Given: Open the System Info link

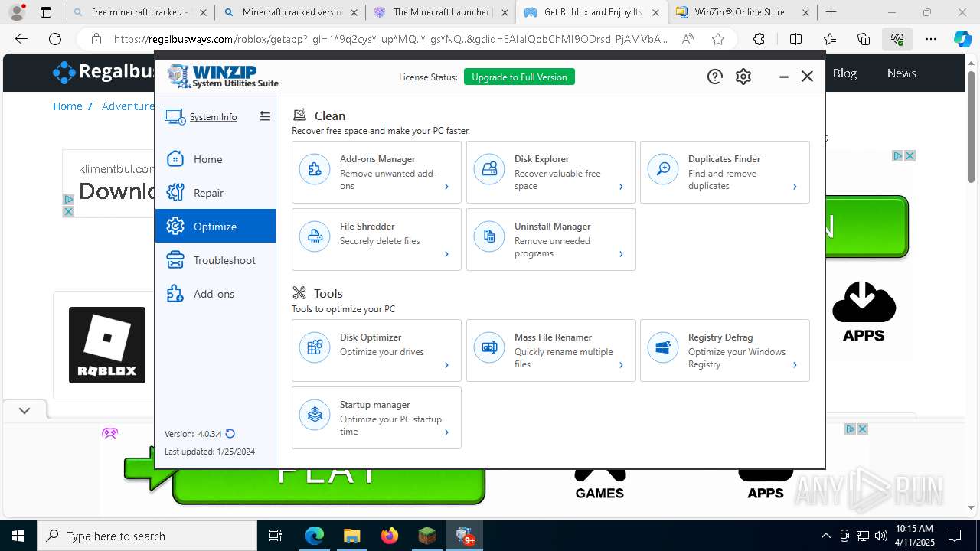Looking at the screenshot, I should coord(213,117).
